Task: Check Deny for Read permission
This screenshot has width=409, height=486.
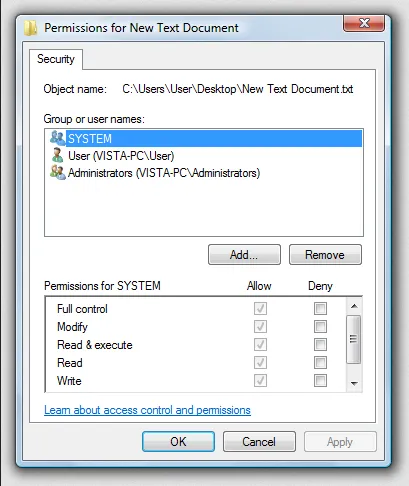Action: tap(320, 363)
